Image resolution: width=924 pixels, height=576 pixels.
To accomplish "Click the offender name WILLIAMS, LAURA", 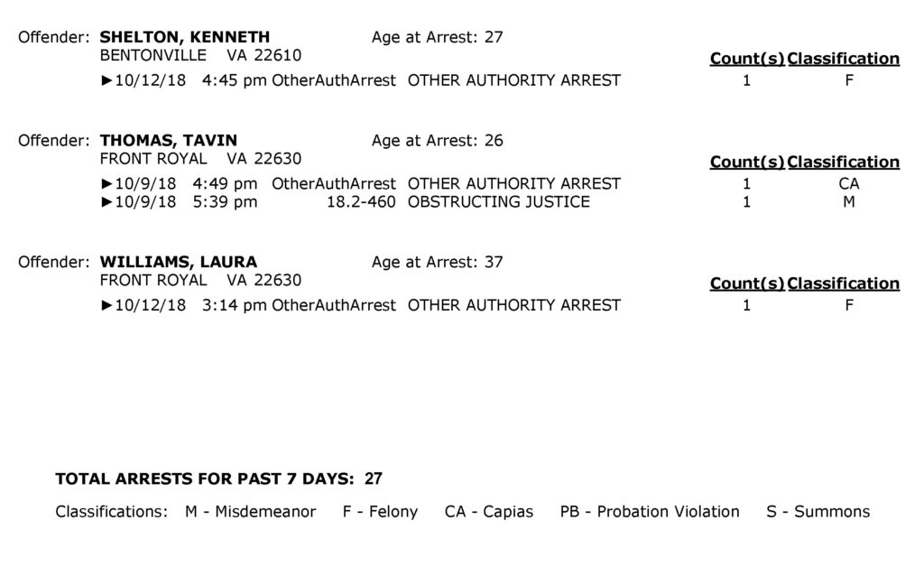I will pyautogui.click(x=178, y=262).
